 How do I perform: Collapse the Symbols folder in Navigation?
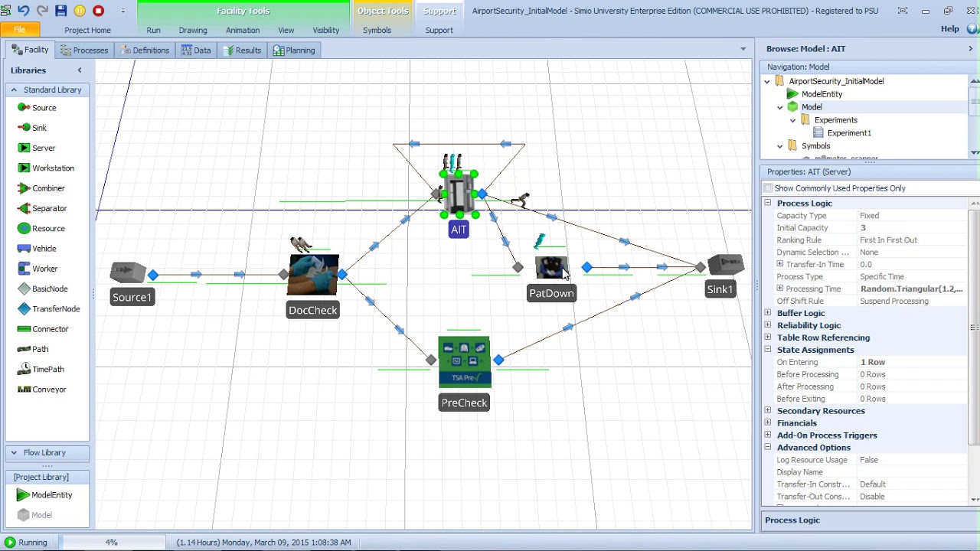tap(779, 146)
